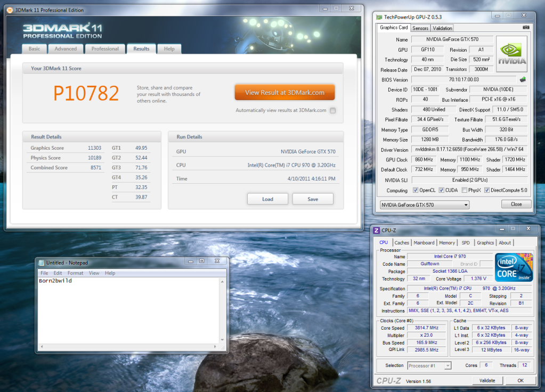Switch to the Caches tab in CPU-Z
545x392 pixels.
tap(402, 243)
